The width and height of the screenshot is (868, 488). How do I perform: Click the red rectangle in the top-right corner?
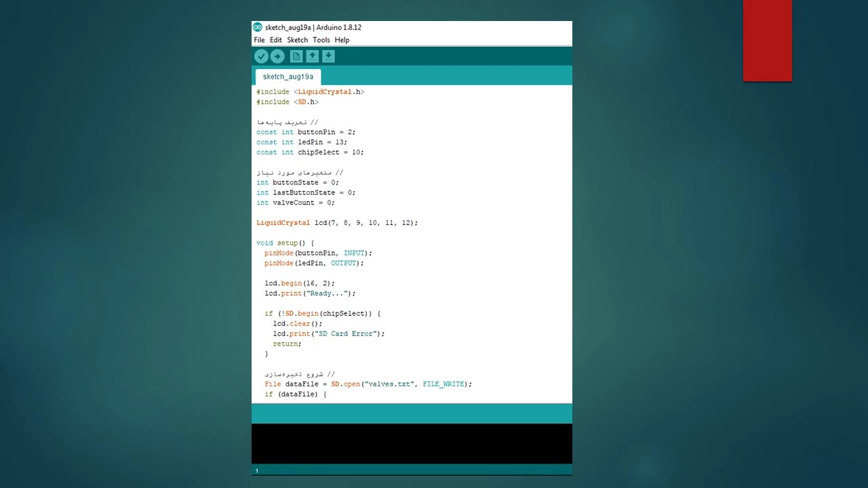pyautogui.click(x=767, y=41)
